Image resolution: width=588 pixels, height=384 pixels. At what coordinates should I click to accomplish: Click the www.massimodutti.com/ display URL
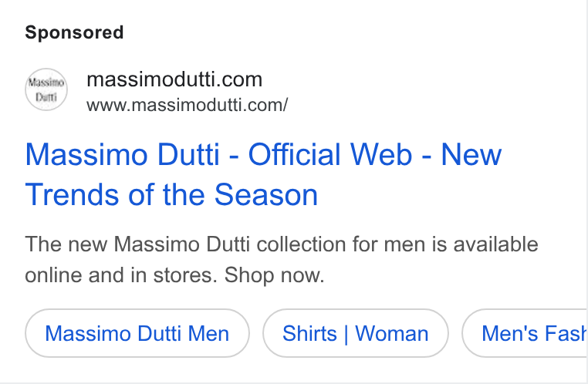point(187,106)
